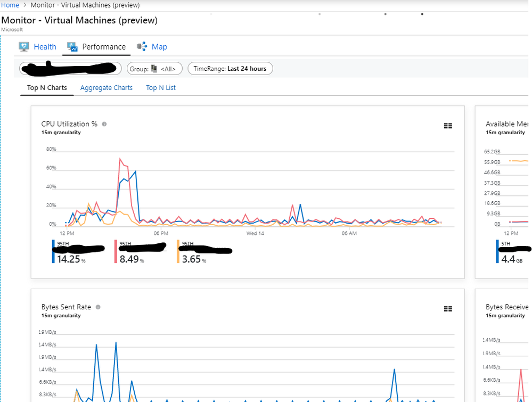Click the Performance tab monitor icon
Viewport: 532px width, 402px height.
[72, 47]
